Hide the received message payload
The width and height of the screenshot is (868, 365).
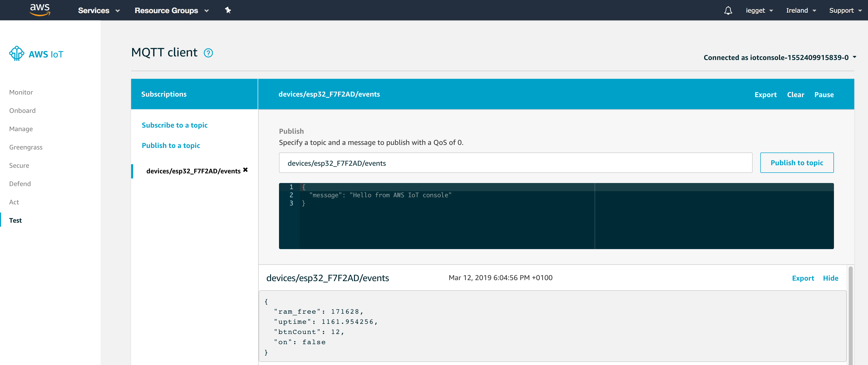[830, 278]
